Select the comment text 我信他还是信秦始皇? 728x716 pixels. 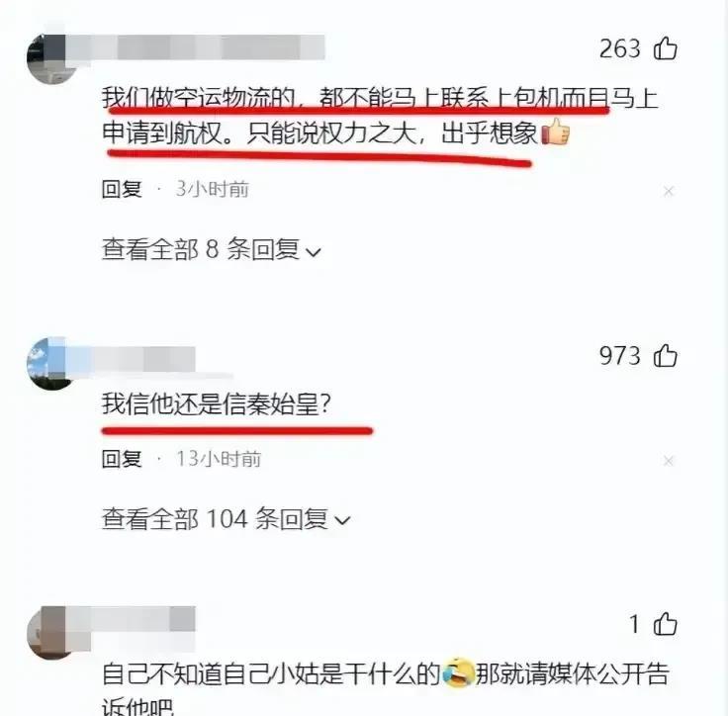[217, 403]
